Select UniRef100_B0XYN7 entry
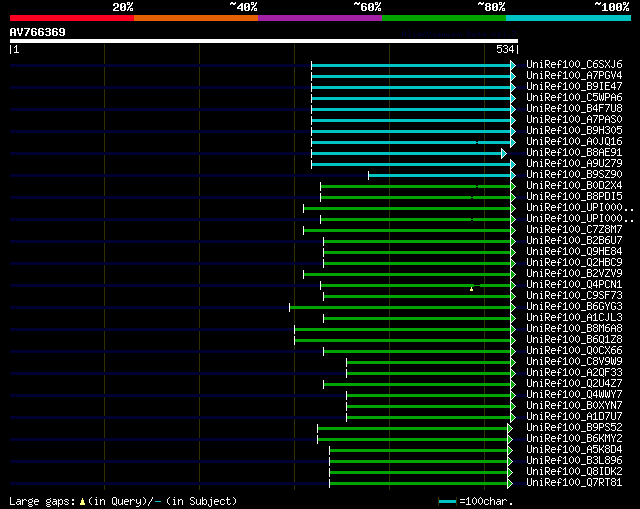The image size is (640, 509). click(x=574, y=406)
